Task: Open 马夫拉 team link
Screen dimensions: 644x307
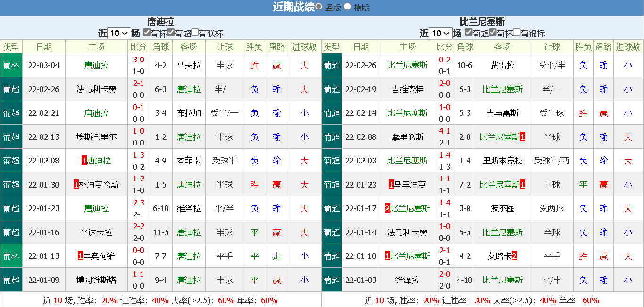Action: pyautogui.click(x=189, y=65)
